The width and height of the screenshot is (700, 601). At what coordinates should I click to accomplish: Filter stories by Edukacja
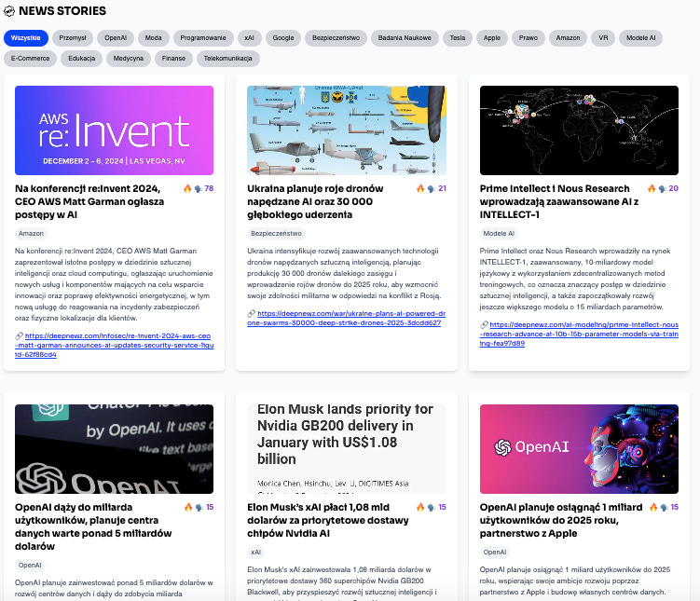click(x=81, y=59)
